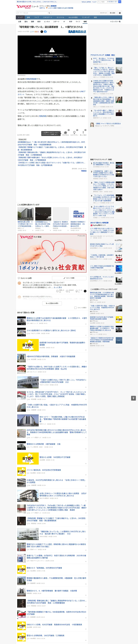Viewport: 138px width, 644px height.
Task: Open article 警察かたる詐欺 50代男性3千万円被害
Action: 55,457
